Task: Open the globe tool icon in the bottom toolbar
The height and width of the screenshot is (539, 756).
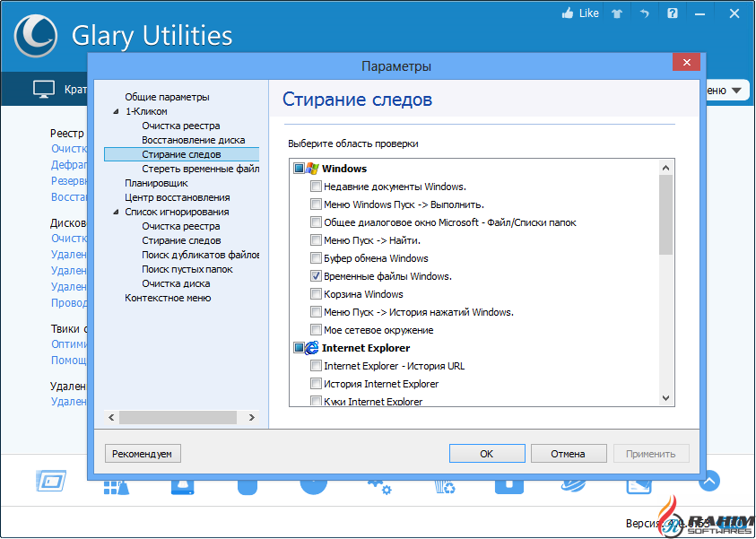Action: click(x=574, y=486)
